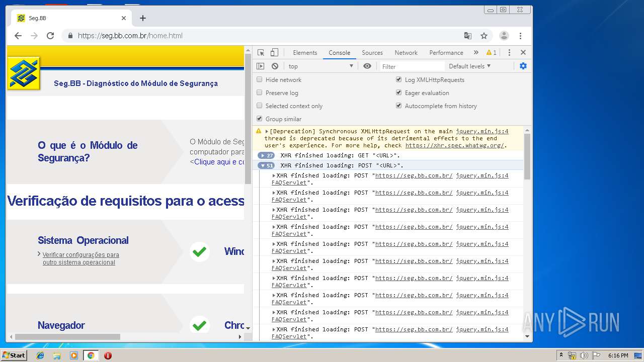
Task: Enable the Hide network checkbox
Action: (260, 79)
